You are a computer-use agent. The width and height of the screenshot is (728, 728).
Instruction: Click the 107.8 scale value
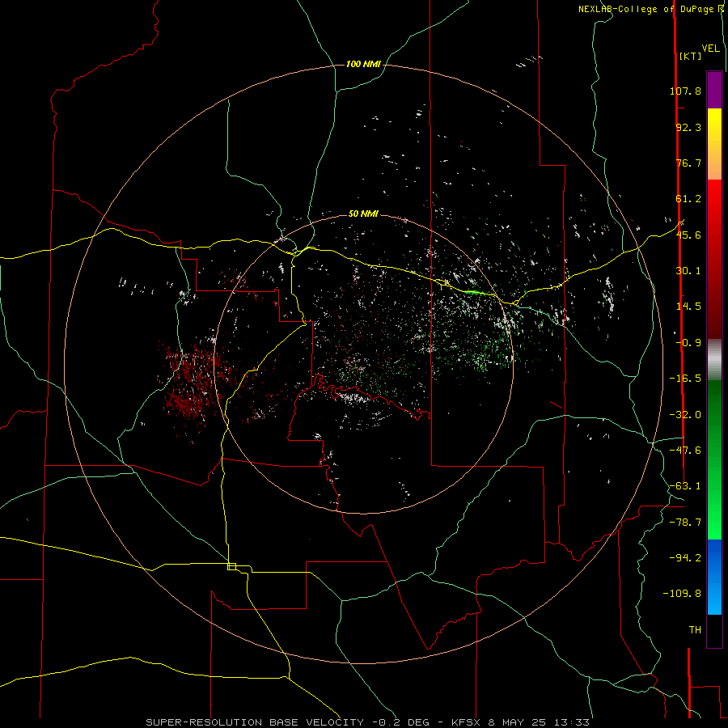(685, 91)
